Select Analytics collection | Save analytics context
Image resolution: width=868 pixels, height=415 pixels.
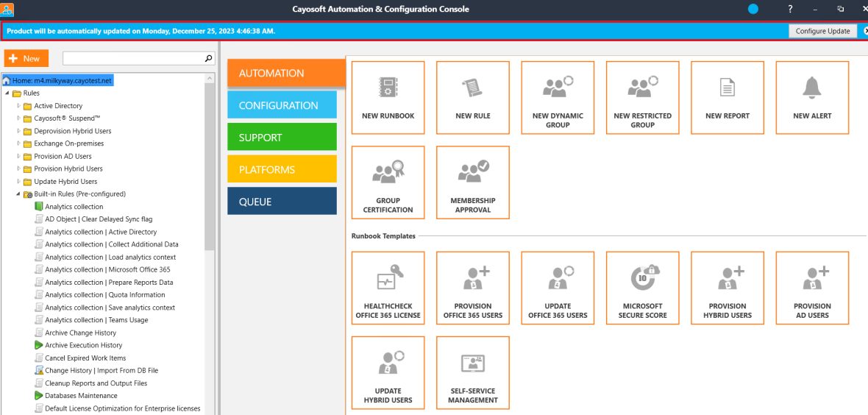click(x=110, y=308)
